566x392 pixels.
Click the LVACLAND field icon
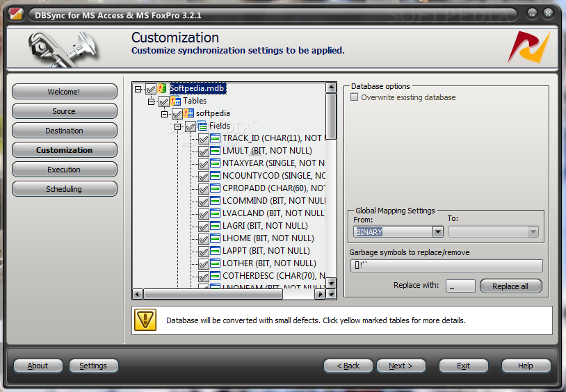point(215,213)
